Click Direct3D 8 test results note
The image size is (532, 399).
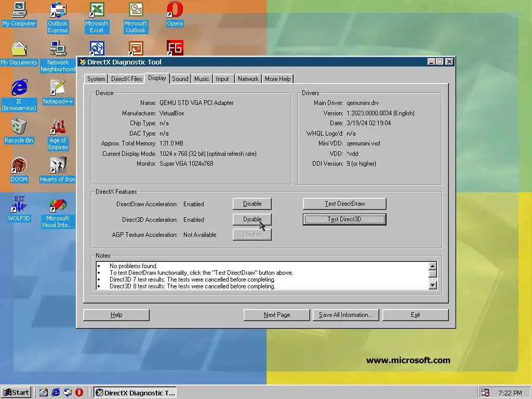pos(192,286)
